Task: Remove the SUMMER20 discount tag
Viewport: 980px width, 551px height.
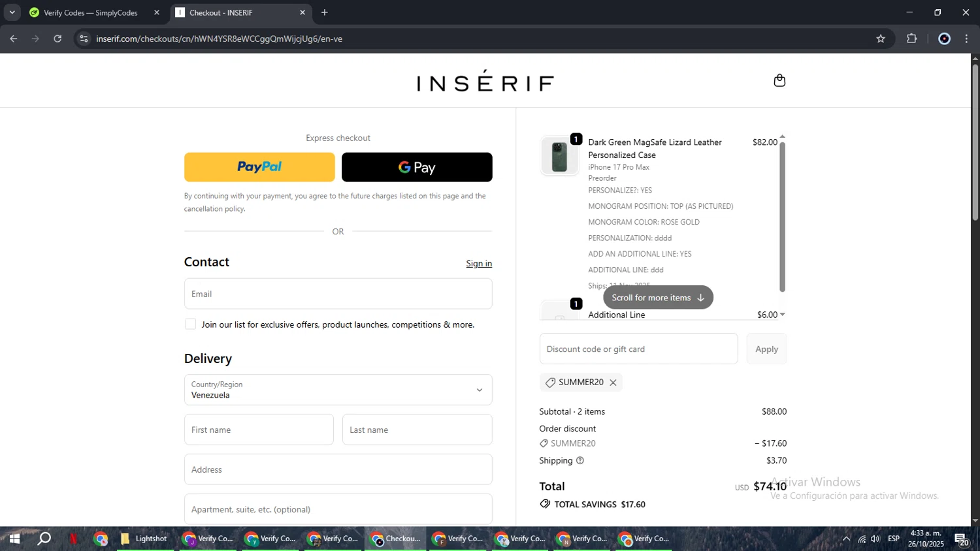Action: click(x=613, y=383)
